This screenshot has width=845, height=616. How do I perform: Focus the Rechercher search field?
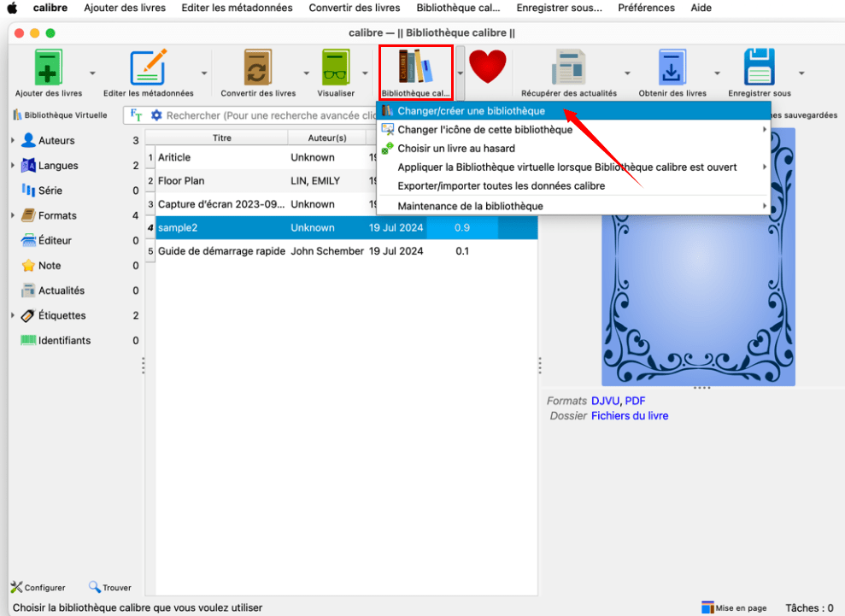coord(271,115)
